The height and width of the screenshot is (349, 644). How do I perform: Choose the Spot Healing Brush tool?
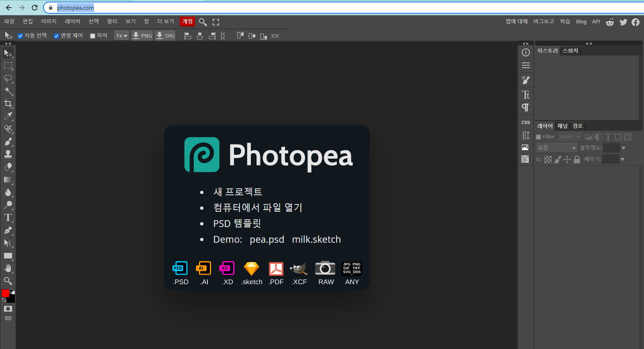tap(8, 129)
